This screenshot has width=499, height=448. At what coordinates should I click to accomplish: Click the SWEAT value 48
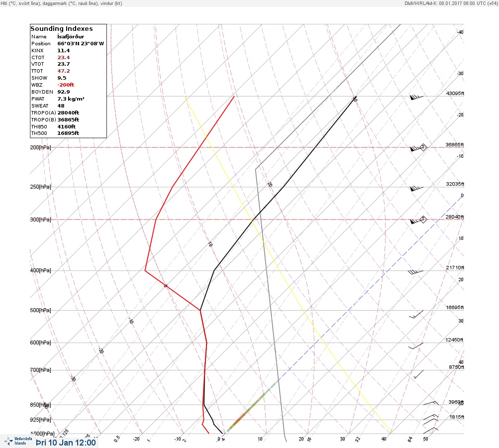click(x=61, y=106)
